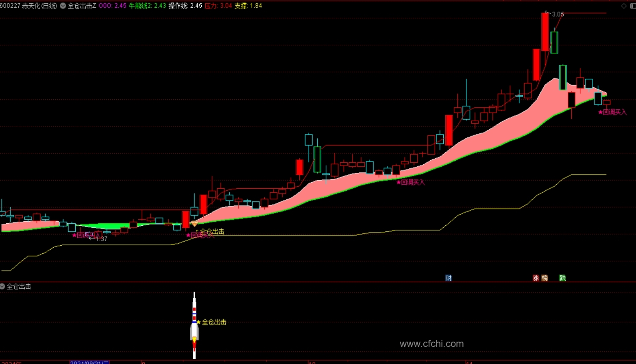Toggle the side panel icon at top-right corner
Screen dimensions: 636x364
point(633,6)
